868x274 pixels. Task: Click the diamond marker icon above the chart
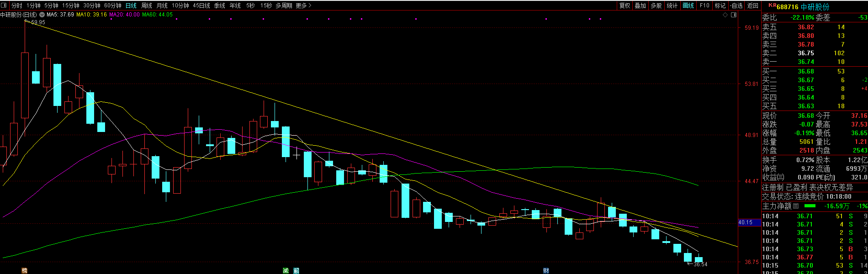(725, 15)
